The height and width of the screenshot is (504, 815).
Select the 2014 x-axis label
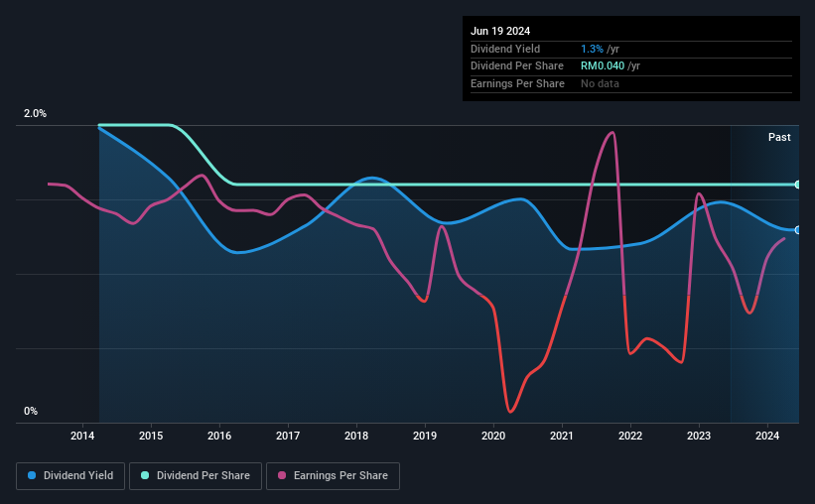click(82, 436)
